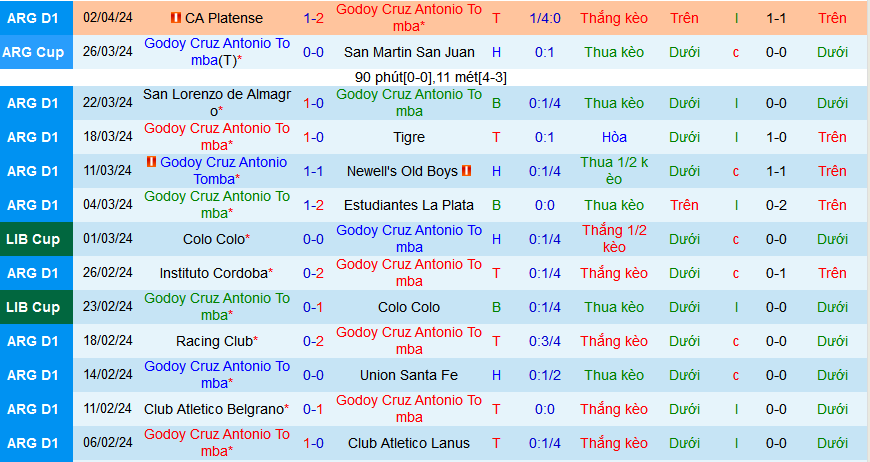Click the Instituto Cordoba team name
870x462 pixels.
click(213, 273)
